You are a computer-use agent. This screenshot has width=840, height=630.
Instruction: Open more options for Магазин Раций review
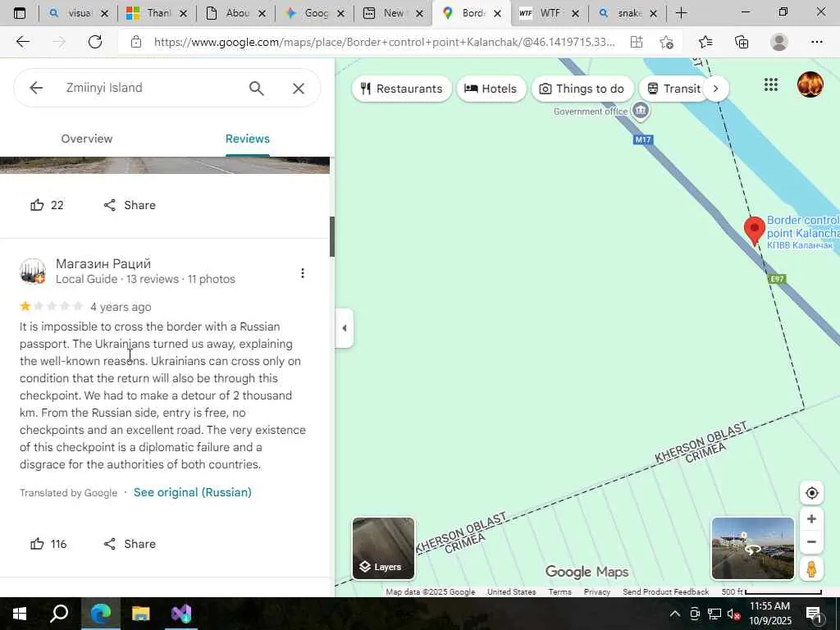tap(303, 273)
